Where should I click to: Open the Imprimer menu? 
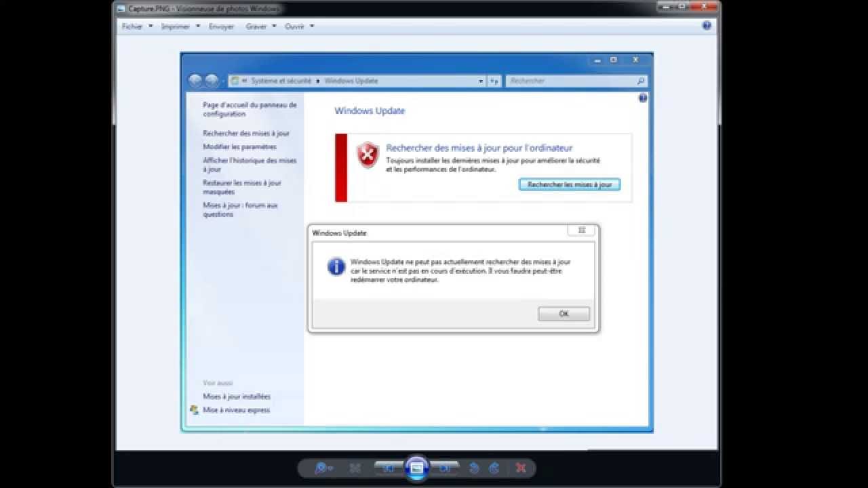tap(180, 26)
